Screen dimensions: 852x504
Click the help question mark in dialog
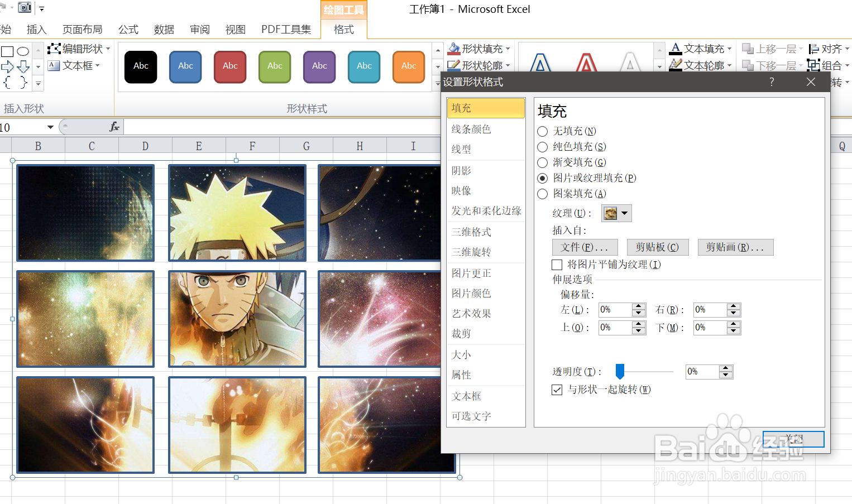(x=772, y=82)
